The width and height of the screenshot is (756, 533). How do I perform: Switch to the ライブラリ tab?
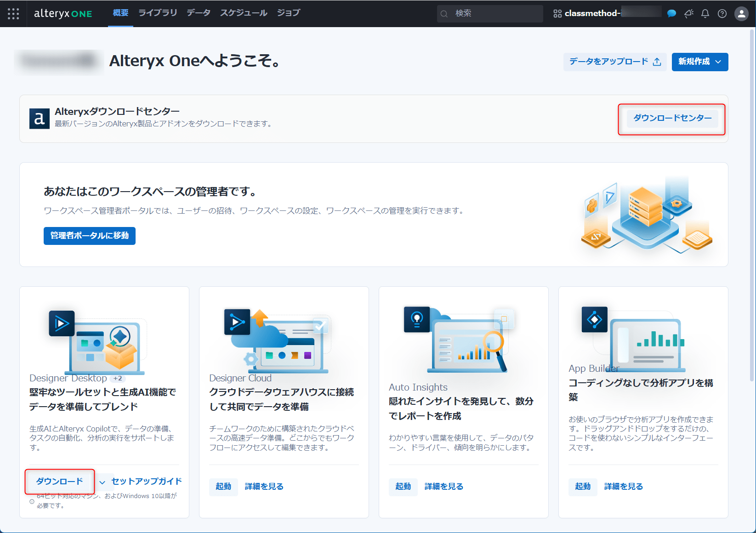pyautogui.click(x=157, y=13)
